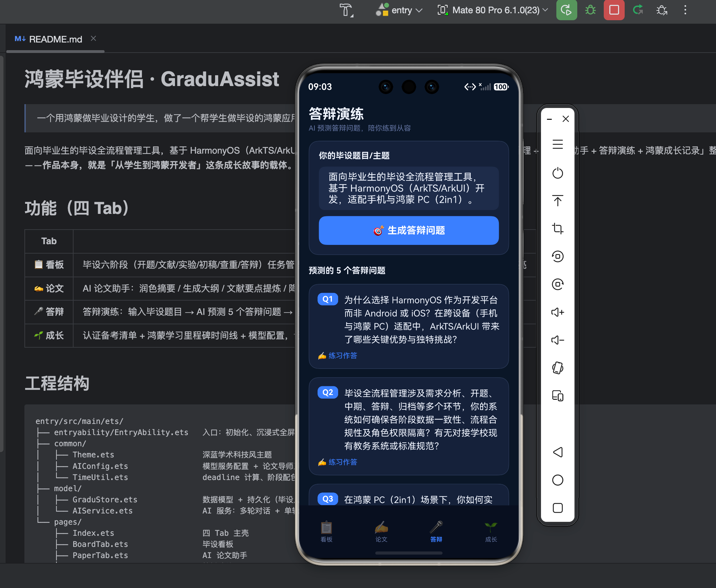
Task: Click the 预测的 5 个答辩问题 heading
Action: (347, 270)
